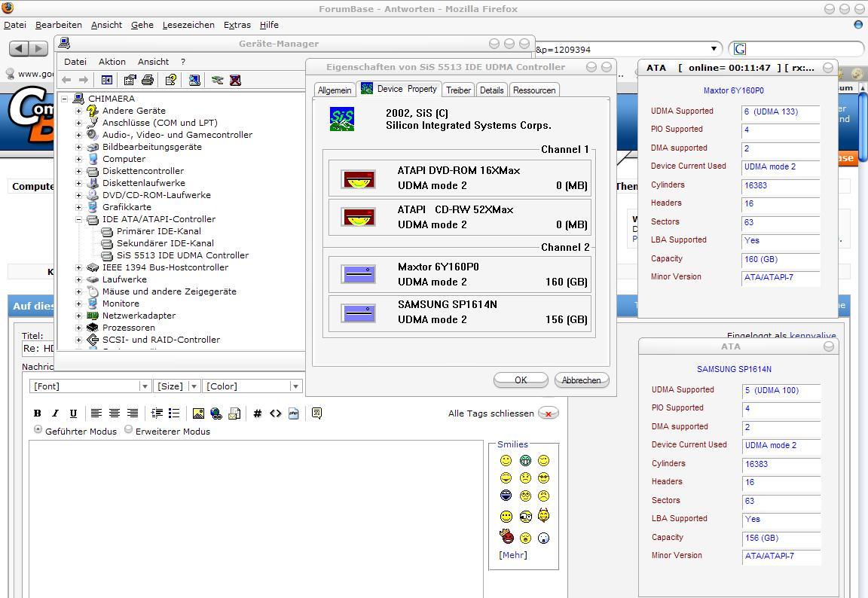
Task: Click the Bold formatting icon
Action: (37, 413)
